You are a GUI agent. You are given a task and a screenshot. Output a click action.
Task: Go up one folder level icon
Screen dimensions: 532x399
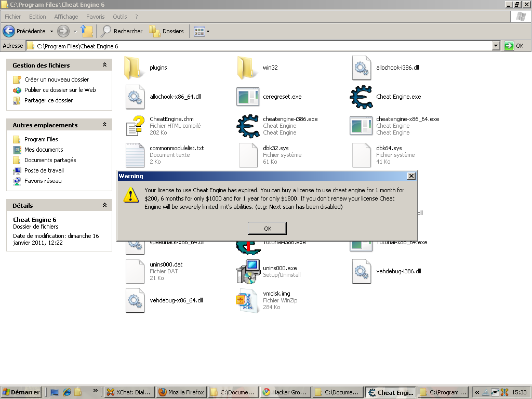click(87, 31)
